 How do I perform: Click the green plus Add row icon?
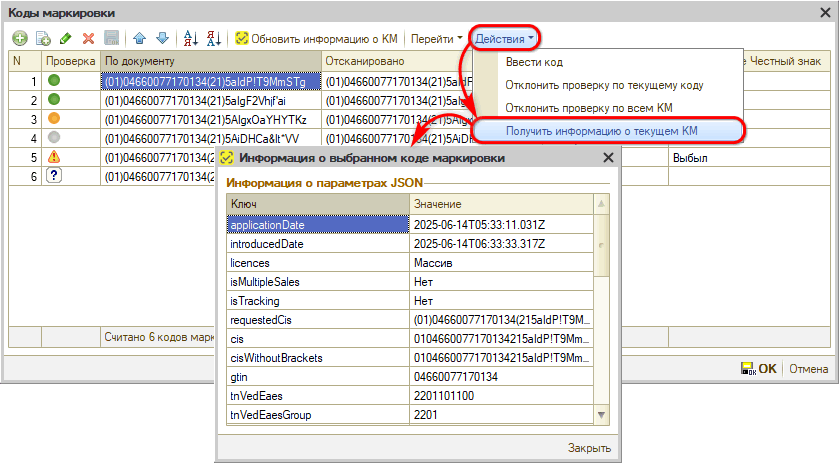[x=20, y=39]
